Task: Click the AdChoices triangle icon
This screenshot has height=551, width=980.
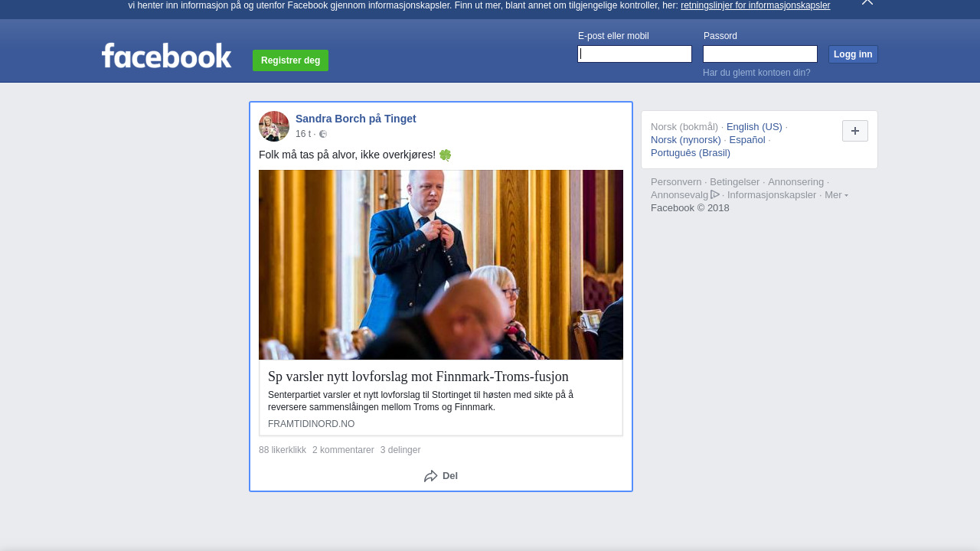Action: (715, 194)
